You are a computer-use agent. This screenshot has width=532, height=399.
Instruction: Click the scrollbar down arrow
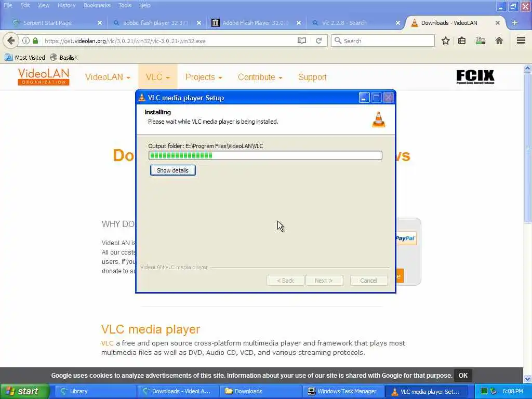[x=527, y=378]
